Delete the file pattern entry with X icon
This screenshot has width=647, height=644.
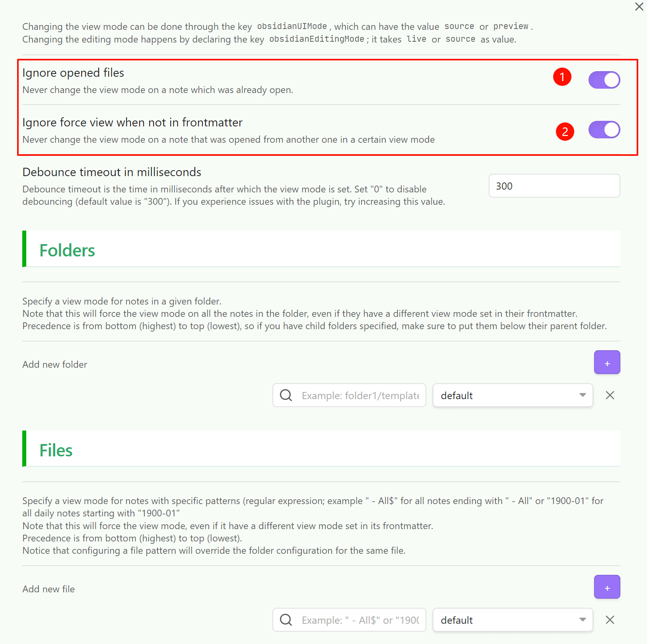610,620
